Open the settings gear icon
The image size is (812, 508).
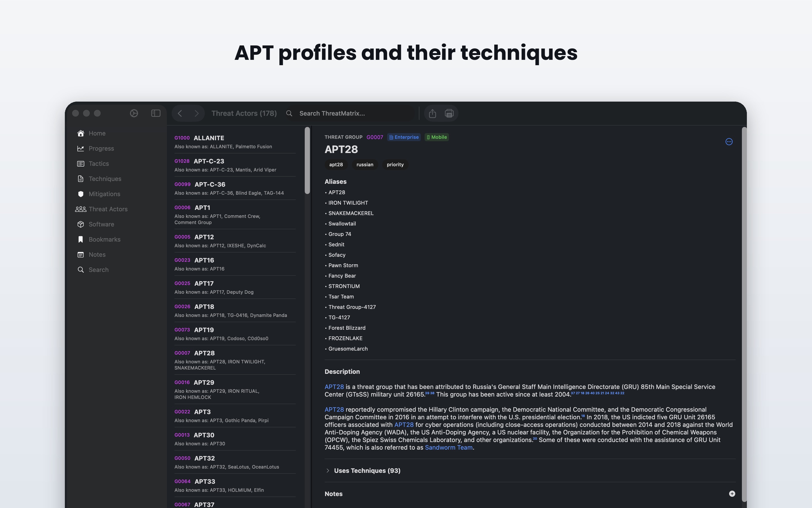[x=134, y=113]
